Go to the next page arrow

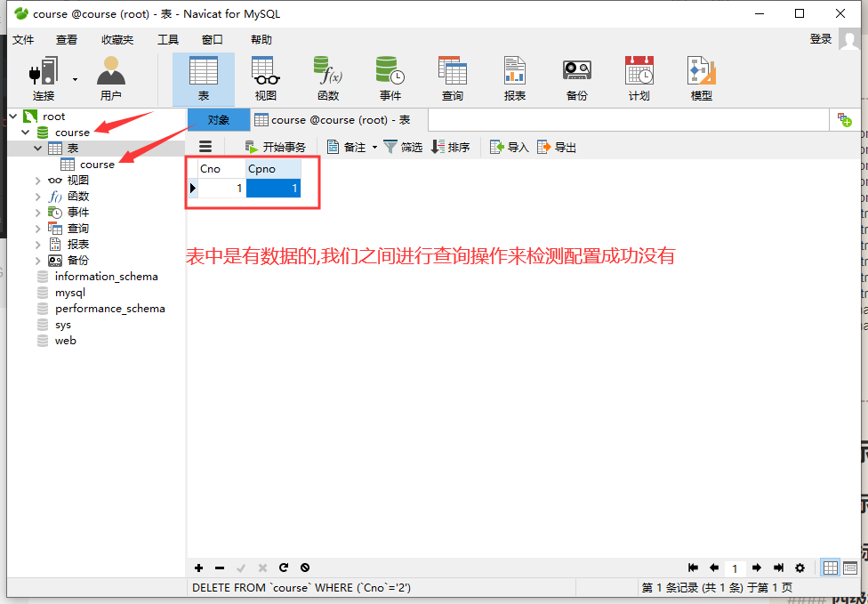(x=757, y=568)
